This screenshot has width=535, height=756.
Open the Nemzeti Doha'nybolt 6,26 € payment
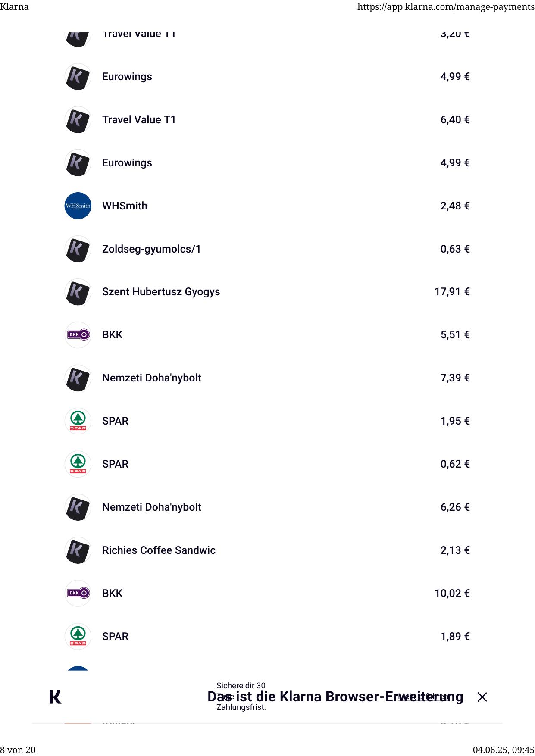coord(151,507)
